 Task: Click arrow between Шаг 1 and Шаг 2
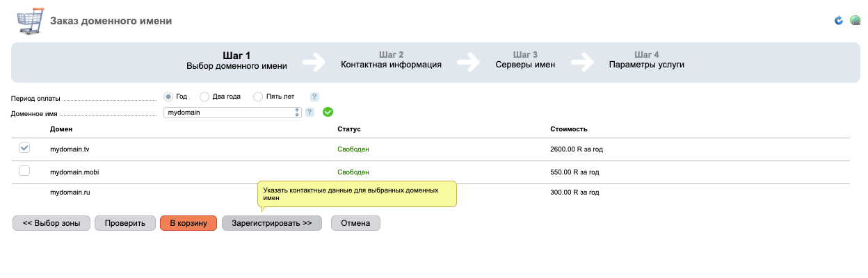(x=314, y=62)
